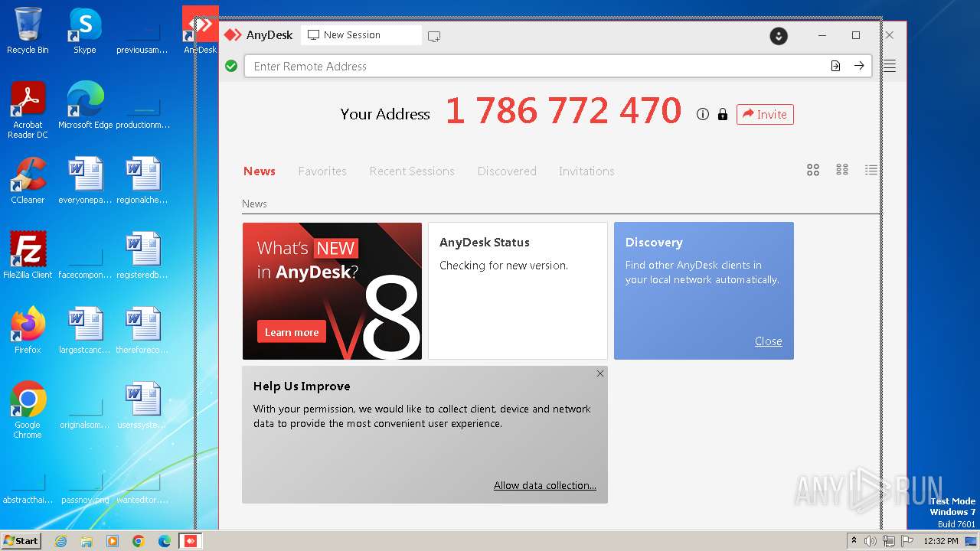Screen dimensions: 980x551
Task: Select the previousam... file on desktop
Action: point(142,37)
